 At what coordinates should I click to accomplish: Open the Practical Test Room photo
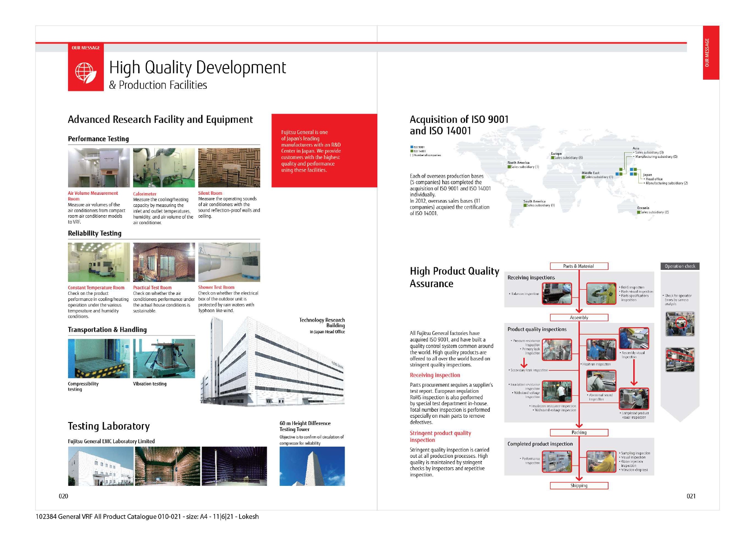coord(164,262)
